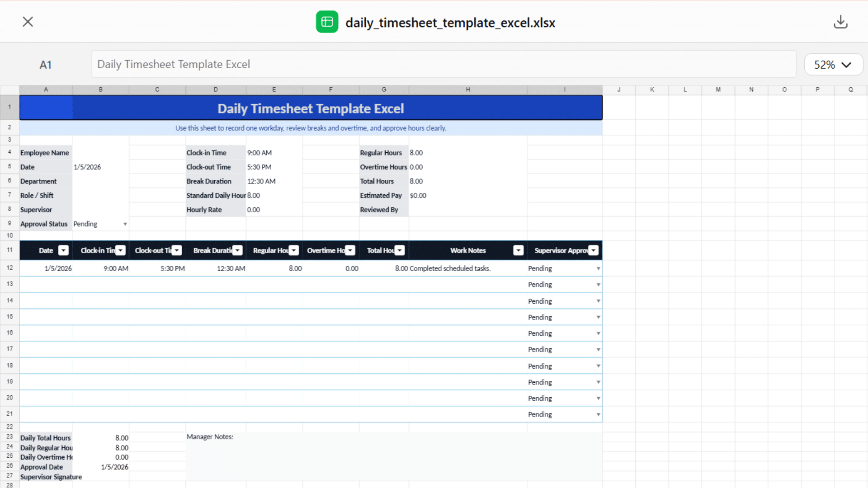The width and height of the screenshot is (868, 488).
Task: Select the Overtime Hours label in row 5
Action: tap(384, 167)
